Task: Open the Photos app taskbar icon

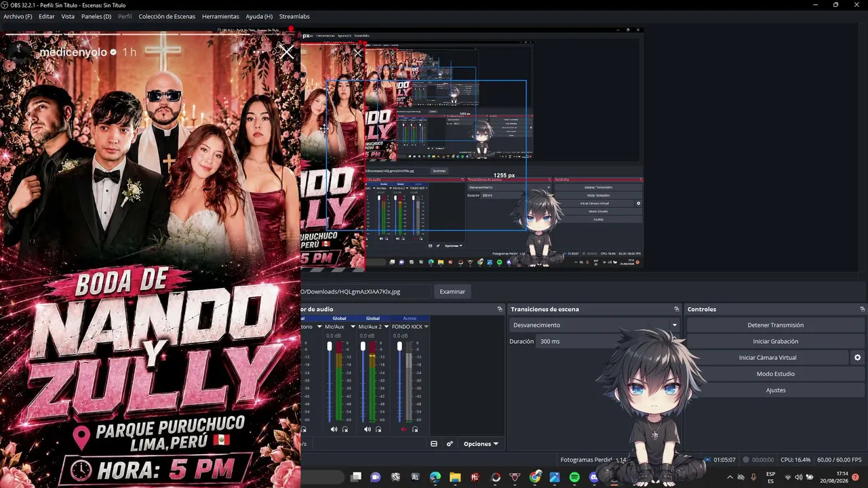Action: [555, 478]
